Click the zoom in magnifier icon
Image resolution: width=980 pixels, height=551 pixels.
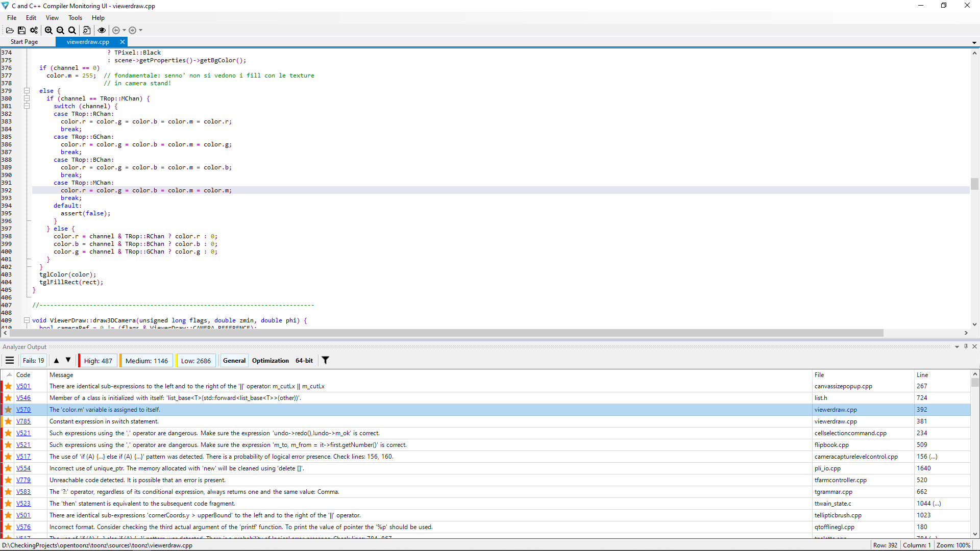tap(48, 30)
